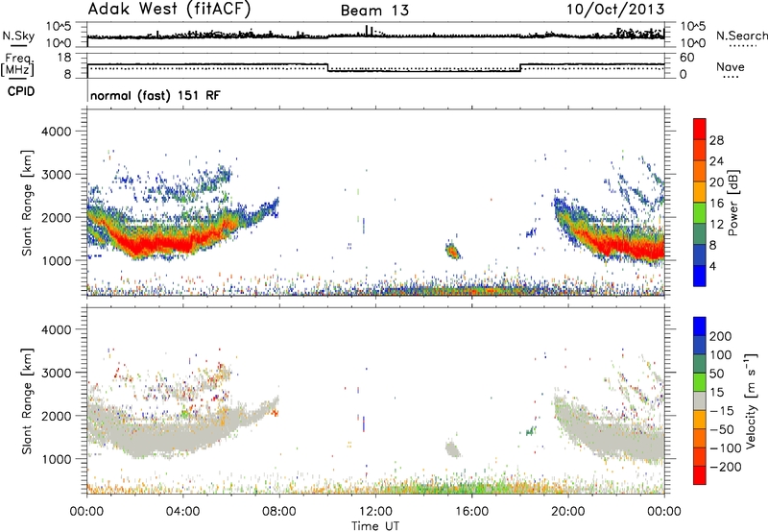Click the 'Adak West (fitACF)' title
Image resolution: width=768 pixels, height=532 pixels.
click(x=169, y=10)
